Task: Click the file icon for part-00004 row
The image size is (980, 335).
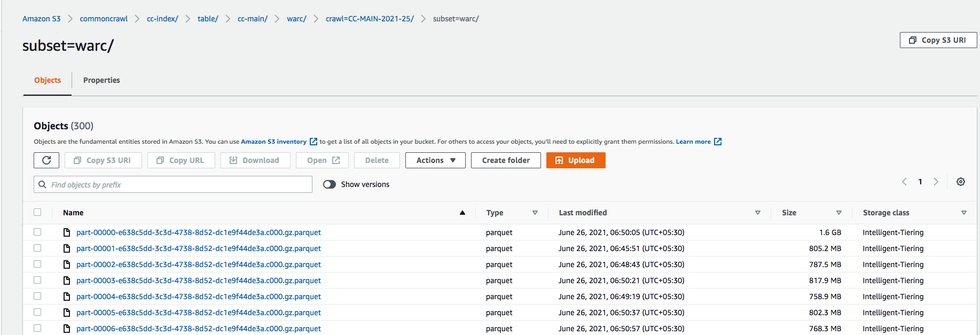Action: tap(67, 297)
